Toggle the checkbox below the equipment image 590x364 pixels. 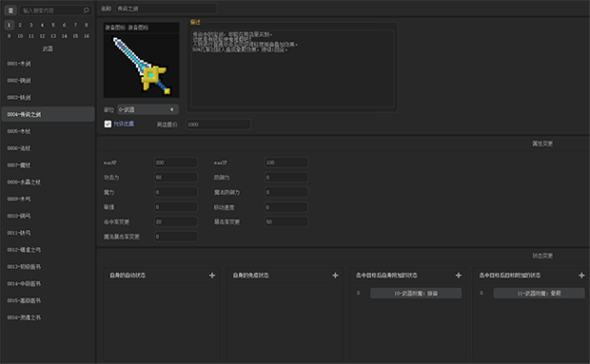(x=108, y=124)
